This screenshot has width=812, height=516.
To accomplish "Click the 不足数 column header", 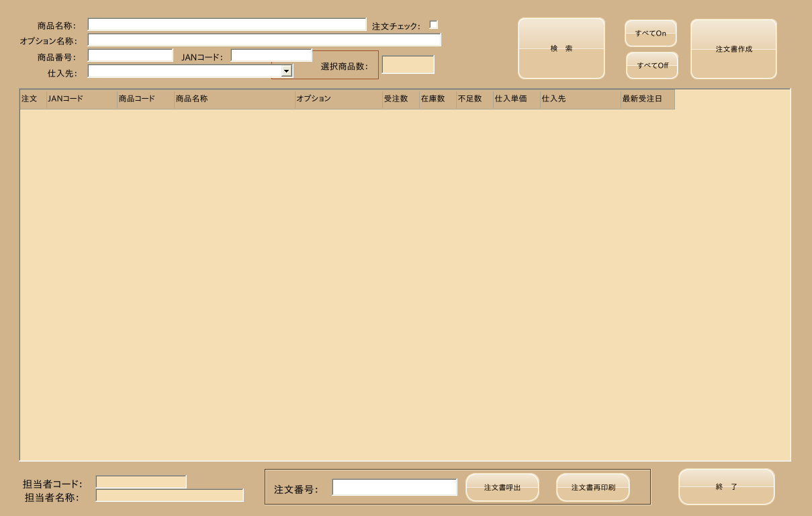I will (x=475, y=99).
